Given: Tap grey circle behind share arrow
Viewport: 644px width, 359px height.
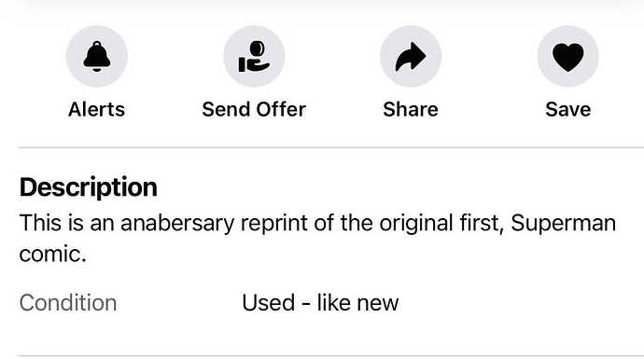Looking at the screenshot, I should pos(411,56).
